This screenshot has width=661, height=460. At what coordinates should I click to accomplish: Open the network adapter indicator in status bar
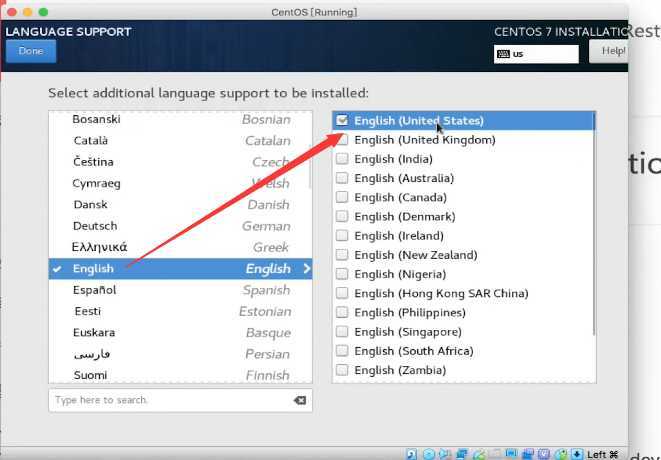click(462, 454)
